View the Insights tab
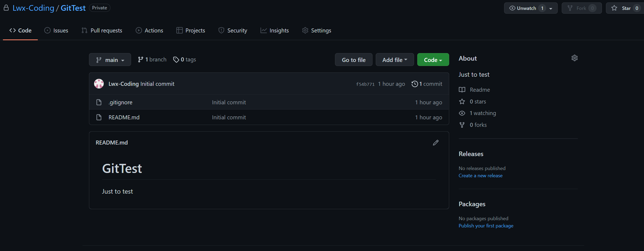Screen dimensions: 644x251 coord(275,30)
